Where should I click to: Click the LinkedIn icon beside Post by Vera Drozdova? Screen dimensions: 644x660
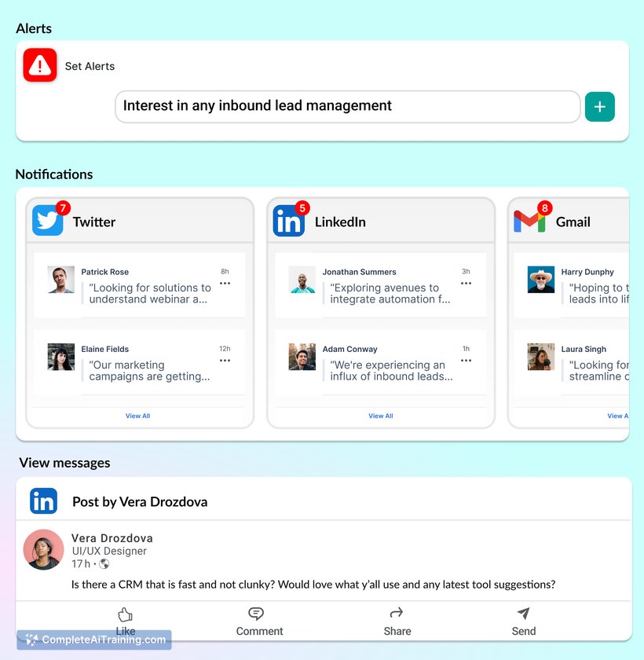tap(43, 501)
